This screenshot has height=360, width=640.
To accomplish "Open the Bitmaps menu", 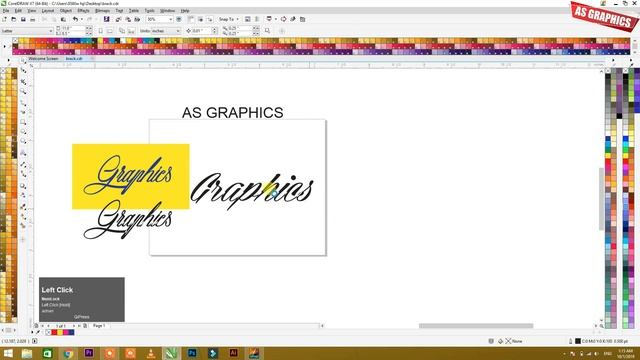I will click(102, 11).
